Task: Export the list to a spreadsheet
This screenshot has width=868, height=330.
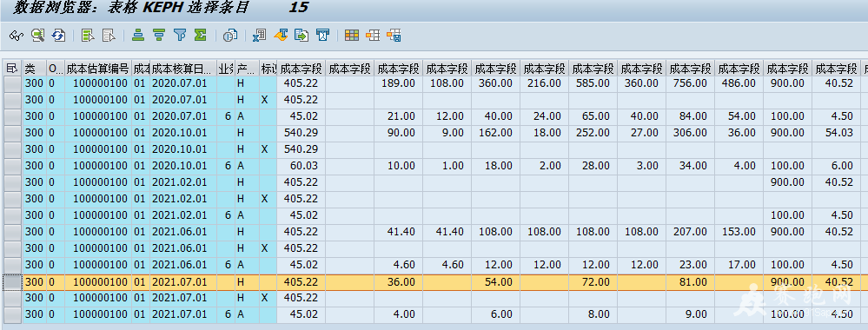Action: click(259, 36)
